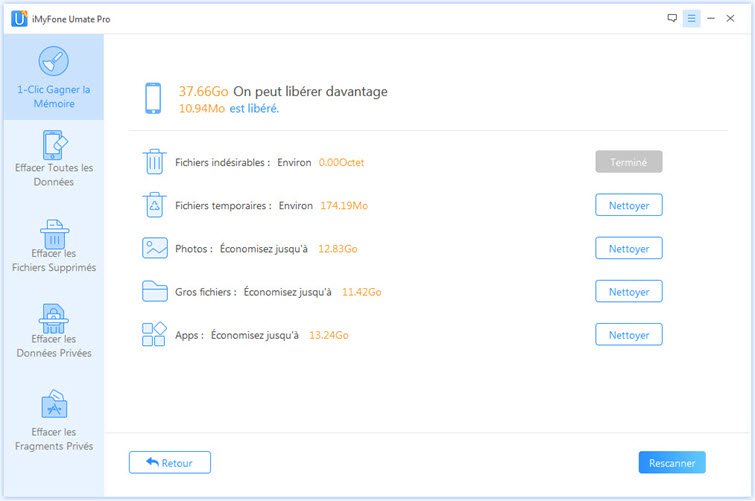Viewport: 755px width, 501px height.
Task: Close the iMyFone Umate Pro window
Action: 730,18
